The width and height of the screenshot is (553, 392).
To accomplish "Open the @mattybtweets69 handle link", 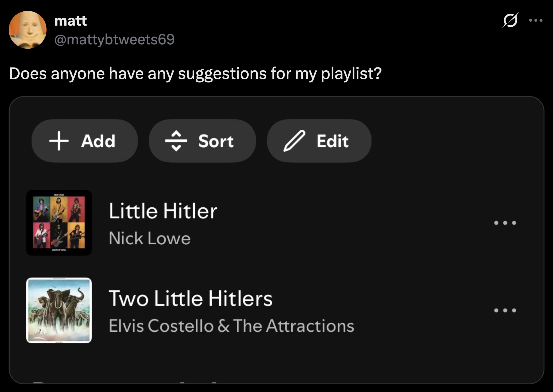I will coord(114,39).
